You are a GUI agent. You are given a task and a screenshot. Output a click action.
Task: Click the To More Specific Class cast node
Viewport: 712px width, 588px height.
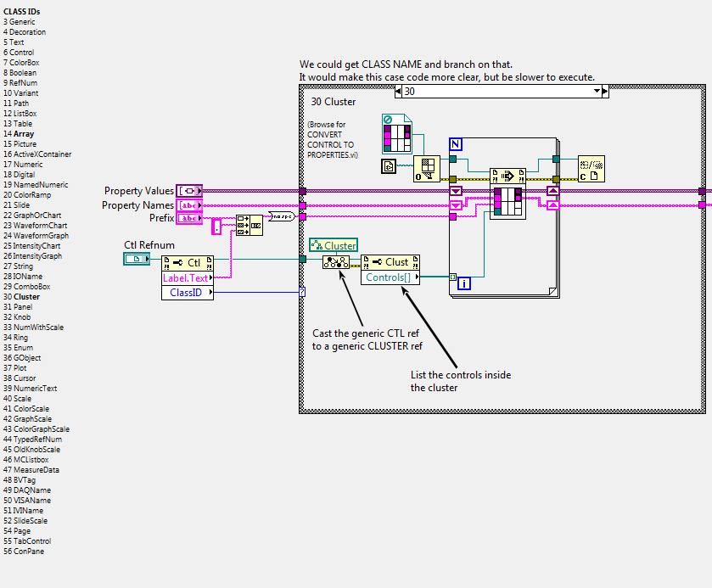click(336, 262)
